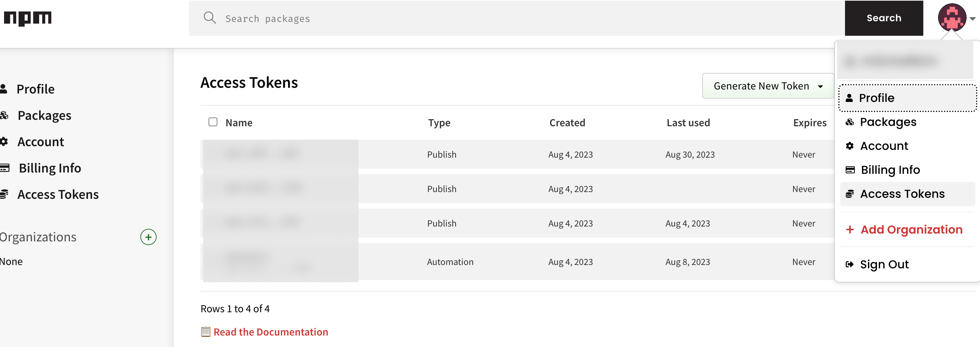Click the Organizations heading in sidebar
Screen dimensions: 980x347
pos(38,237)
